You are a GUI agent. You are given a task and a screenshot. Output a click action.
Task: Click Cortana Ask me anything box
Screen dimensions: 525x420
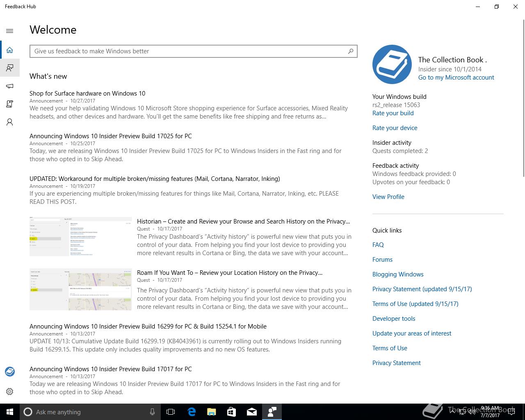90,412
